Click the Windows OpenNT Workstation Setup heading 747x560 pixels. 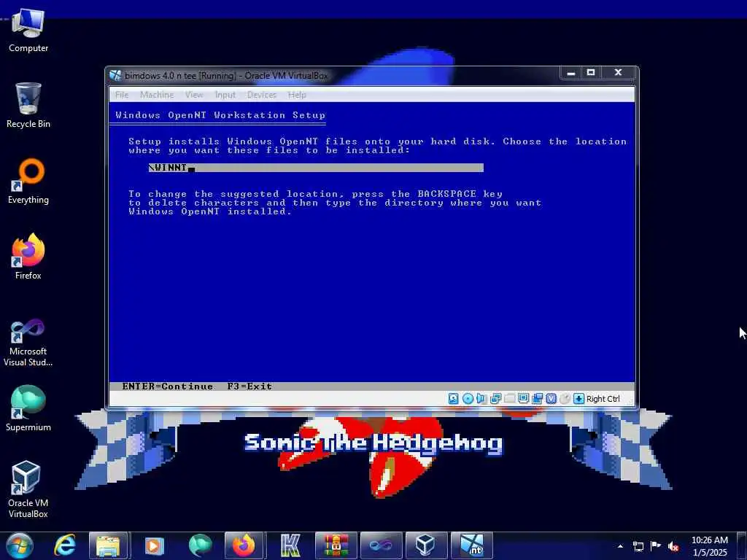[220, 115]
